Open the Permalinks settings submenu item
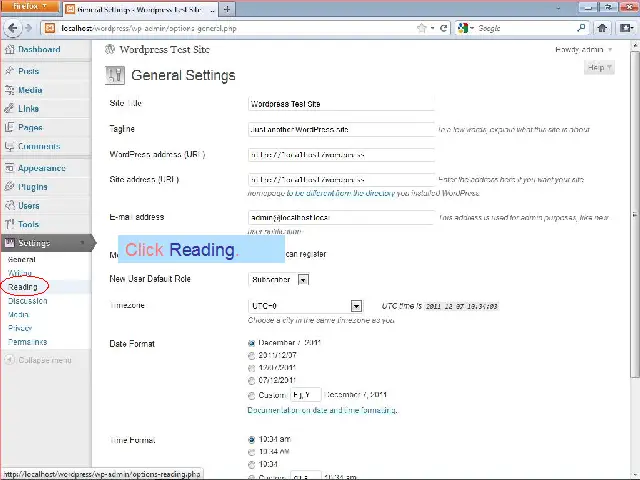 click(x=27, y=342)
